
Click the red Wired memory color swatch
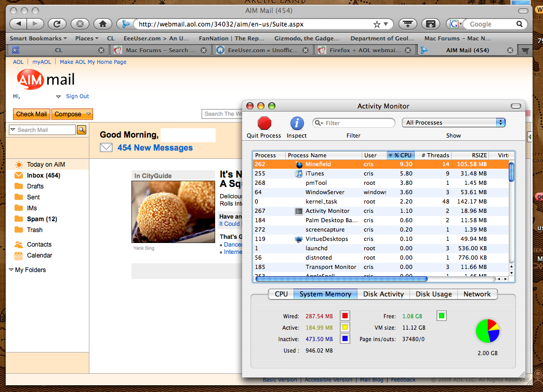345,316
